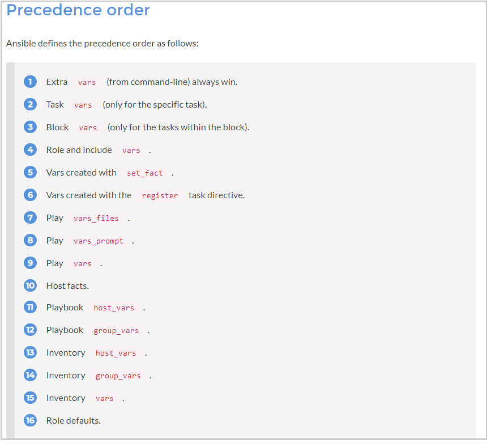Click the word 'Inventory' in row 14
Viewport: 487px width, 448px height.
(x=66, y=376)
